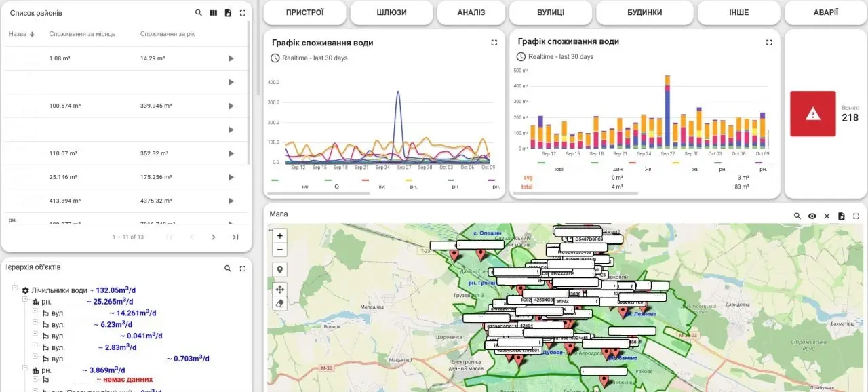Collapse the Лічильники води tree node
Image resolution: width=868 pixels, height=392 pixels.
pos(15,290)
